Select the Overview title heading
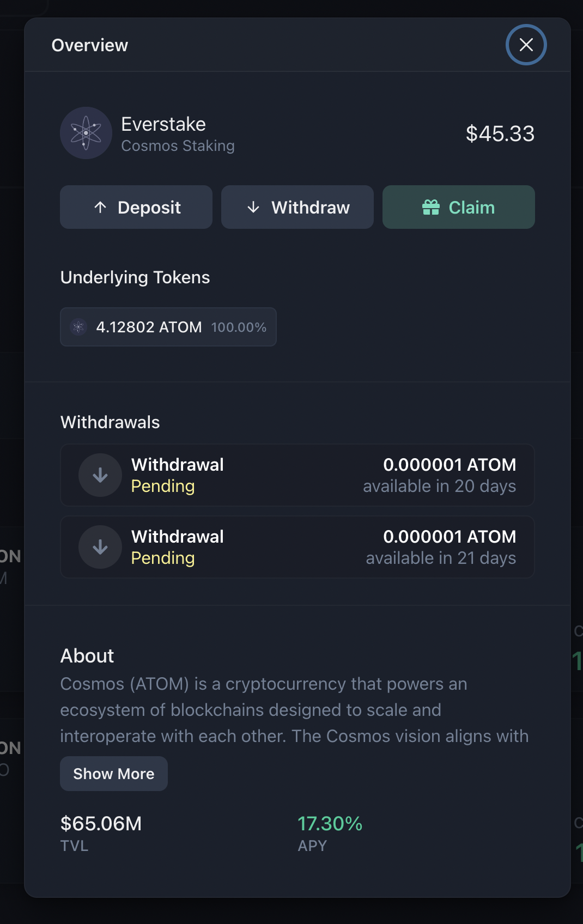 tap(89, 45)
